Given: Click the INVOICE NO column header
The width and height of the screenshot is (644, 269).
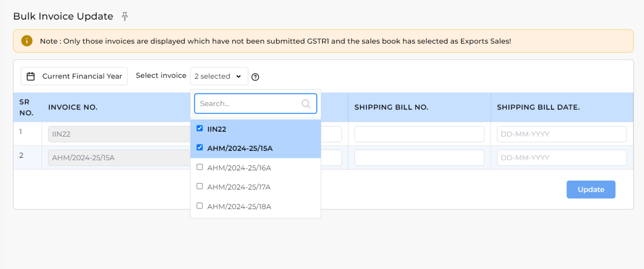Looking at the screenshot, I should (73, 107).
